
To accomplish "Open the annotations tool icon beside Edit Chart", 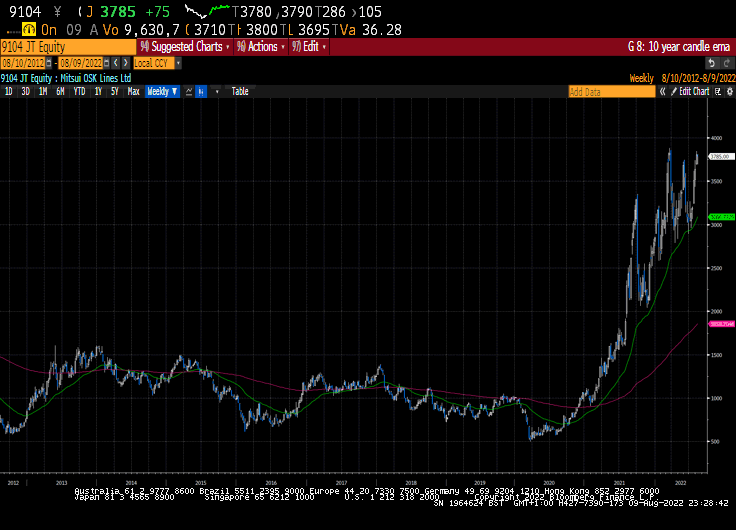I will (718, 92).
